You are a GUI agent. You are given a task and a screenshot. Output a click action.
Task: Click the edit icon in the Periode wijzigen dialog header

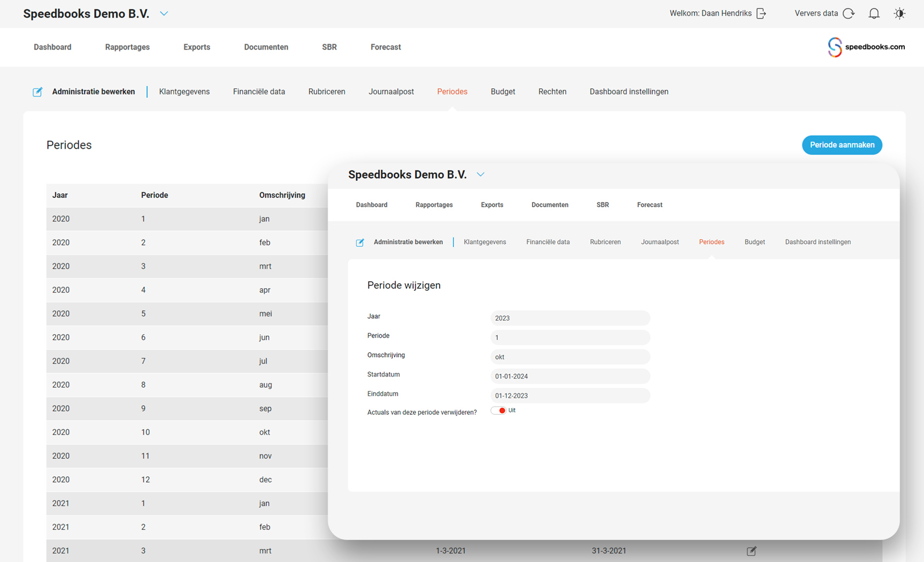360,242
